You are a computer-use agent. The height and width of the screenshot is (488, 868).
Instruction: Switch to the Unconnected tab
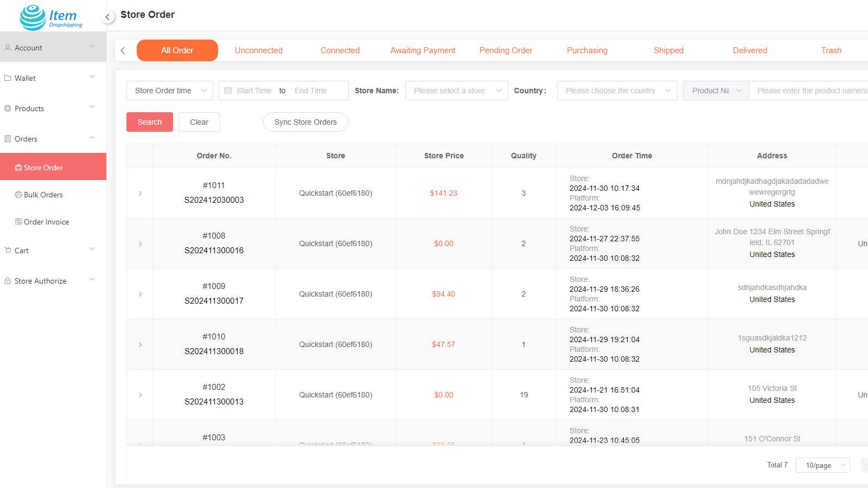pos(258,50)
